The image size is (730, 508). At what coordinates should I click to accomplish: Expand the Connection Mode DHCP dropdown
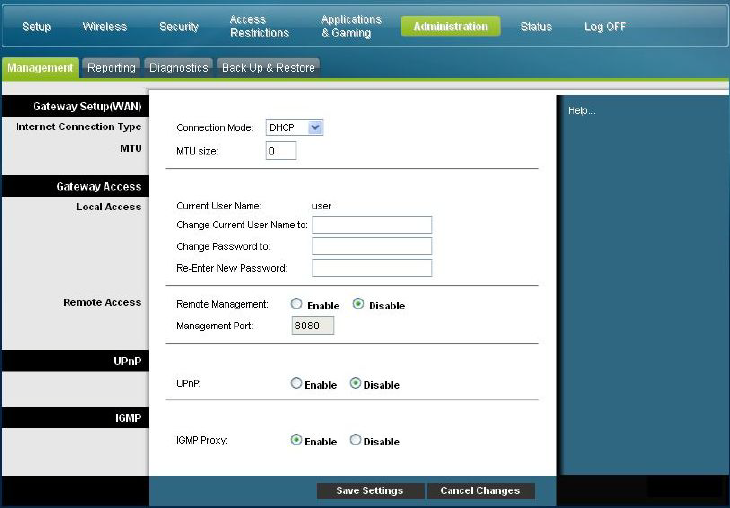[x=294, y=128]
